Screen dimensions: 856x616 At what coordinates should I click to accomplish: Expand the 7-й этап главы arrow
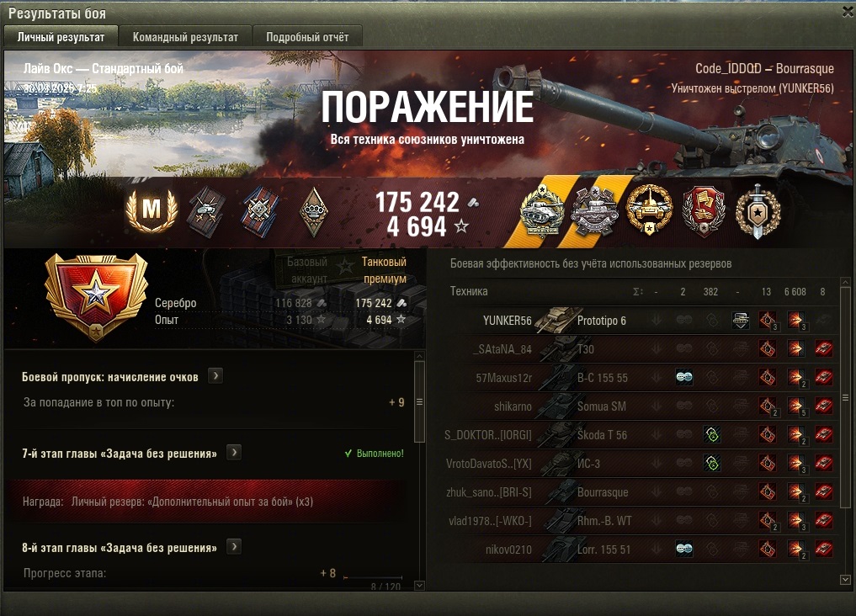[x=234, y=452]
